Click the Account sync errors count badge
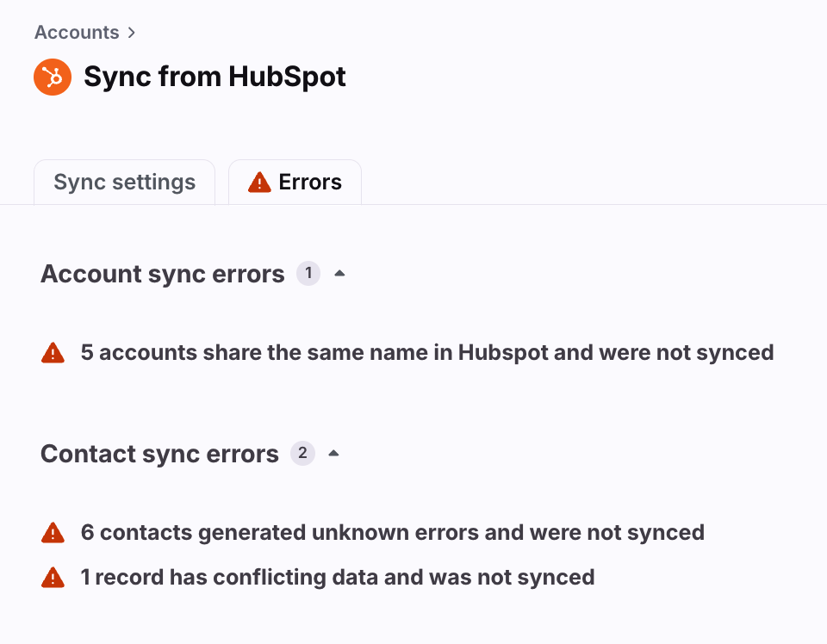 pyautogui.click(x=308, y=274)
